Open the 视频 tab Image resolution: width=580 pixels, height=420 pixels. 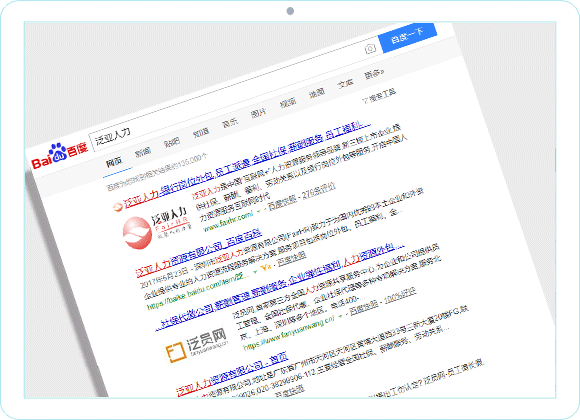tap(288, 103)
